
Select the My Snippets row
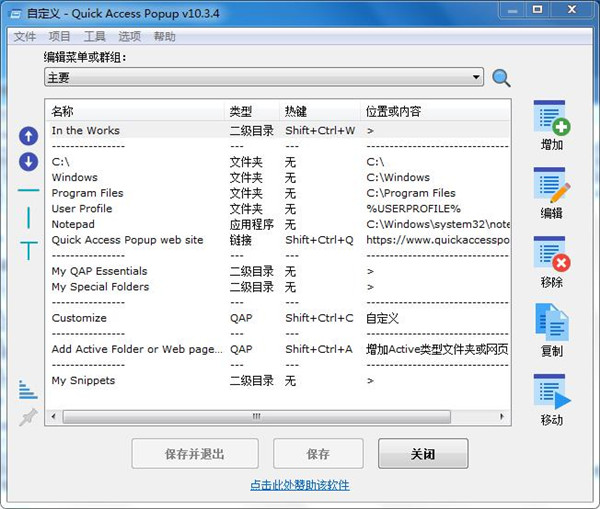point(278,381)
